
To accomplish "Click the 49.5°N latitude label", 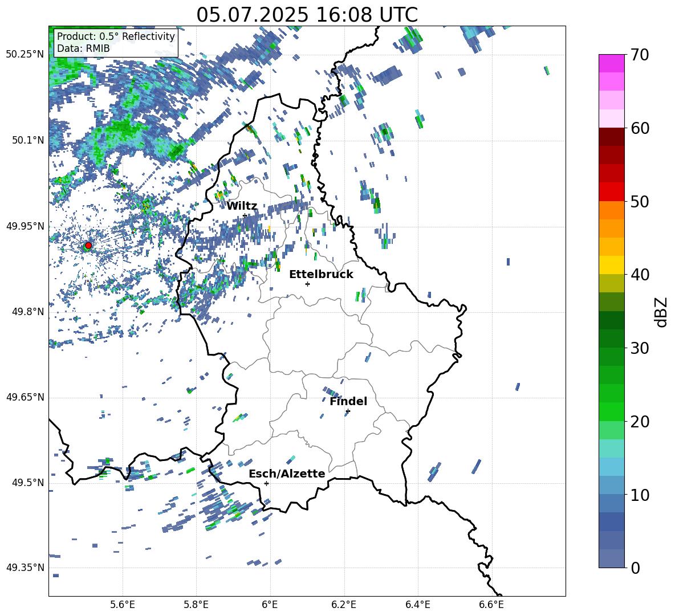I will [x=28, y=483].
